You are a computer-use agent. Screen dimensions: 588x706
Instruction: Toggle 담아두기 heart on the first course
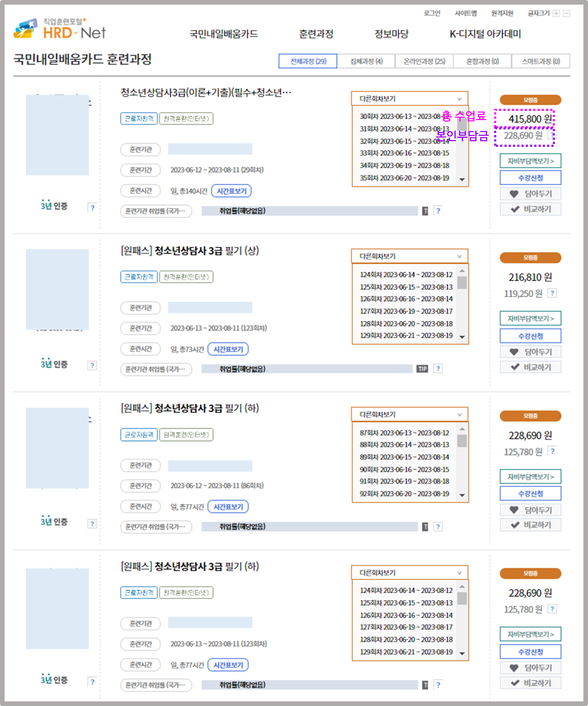pos(530,193)
